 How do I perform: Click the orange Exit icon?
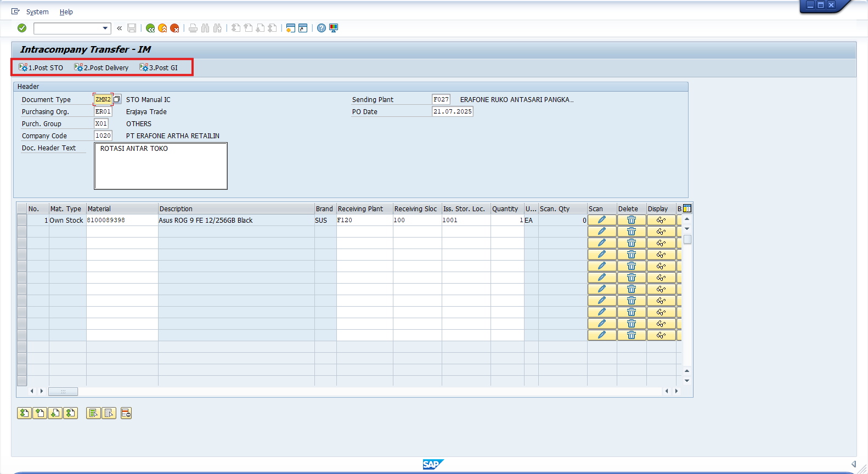click(162, 28)
